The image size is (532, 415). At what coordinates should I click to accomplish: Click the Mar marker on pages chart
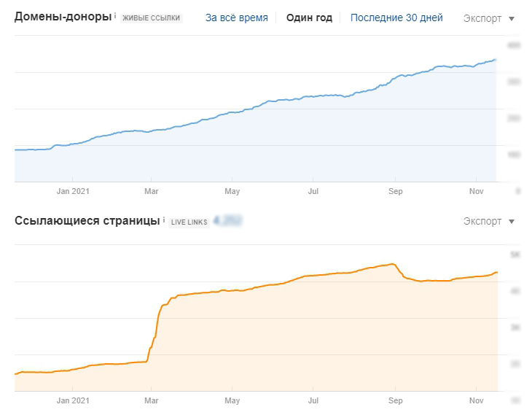click(152, 400)
